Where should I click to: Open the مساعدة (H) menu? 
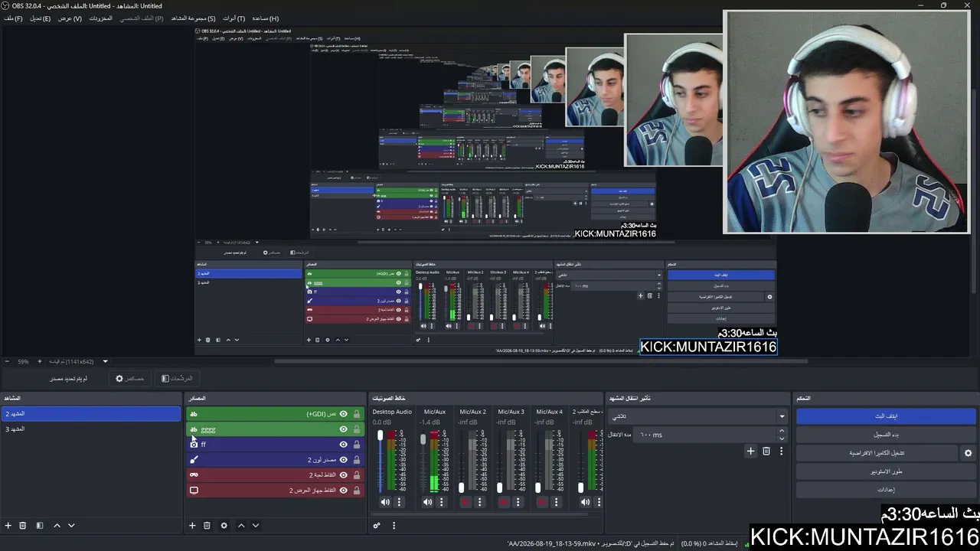pyautogui.click(x=266, y=18)
